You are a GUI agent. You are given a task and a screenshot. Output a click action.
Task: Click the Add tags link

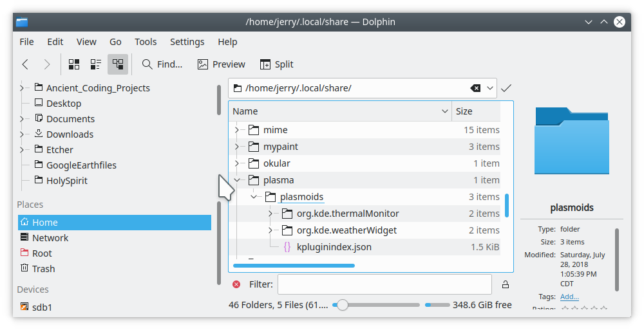(x=569, y=297)
